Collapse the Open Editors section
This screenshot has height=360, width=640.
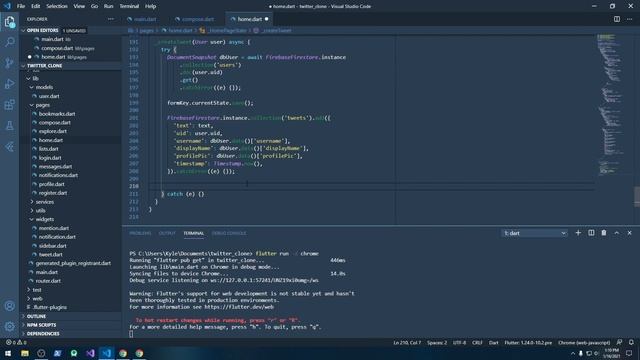(x=42, y=31)
